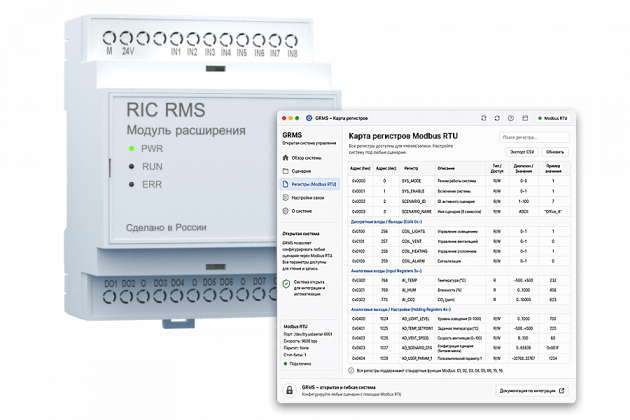Click the Экспорт CSV button
The height and width of the screenshot is (420, 630).
(522, 152)
